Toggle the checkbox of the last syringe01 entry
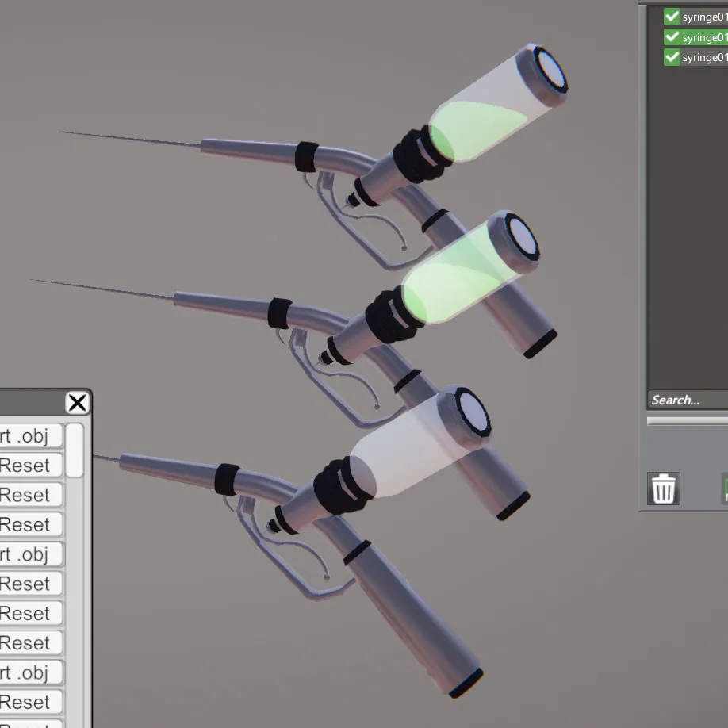 coord(672,57)
